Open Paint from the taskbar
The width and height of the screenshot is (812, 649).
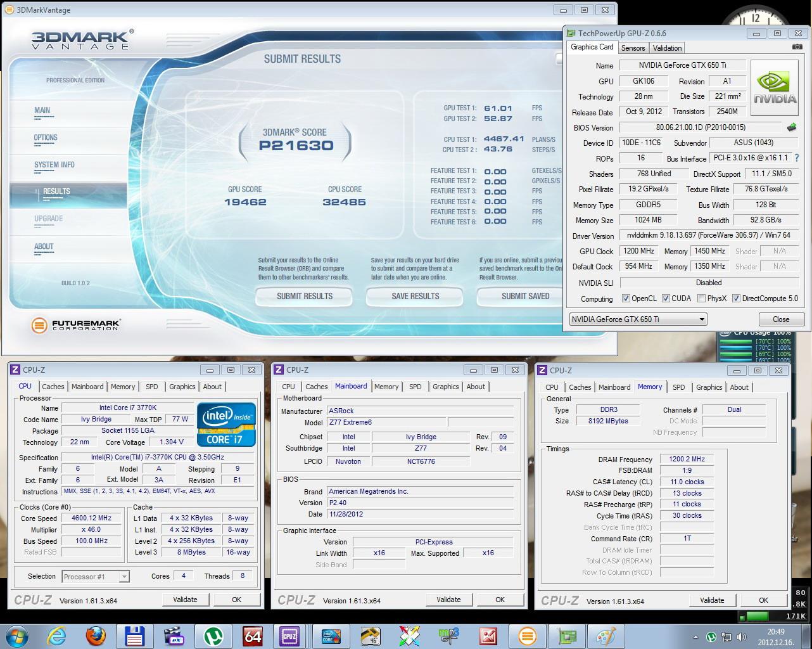606,636
